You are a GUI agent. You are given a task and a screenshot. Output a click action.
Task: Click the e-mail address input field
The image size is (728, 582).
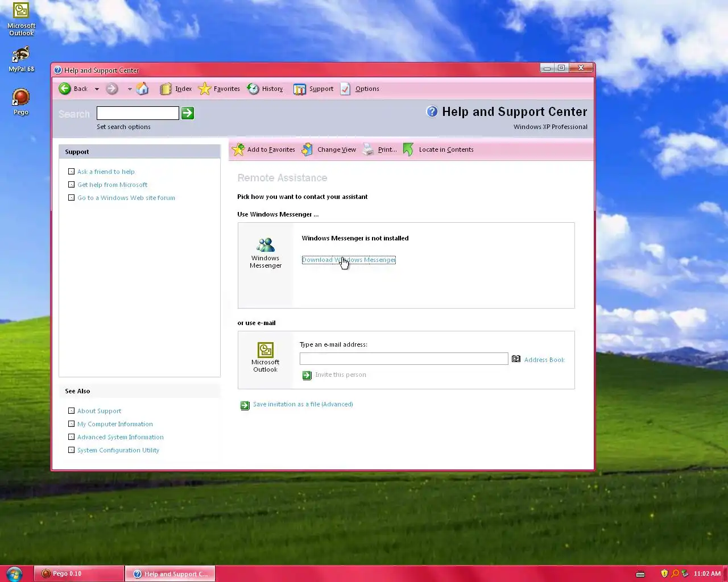[404, 359]
